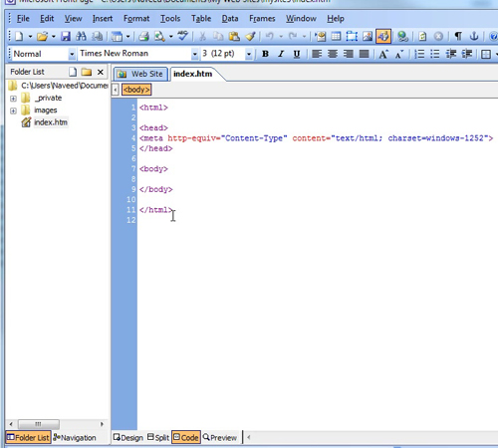This screenshot has width=498, height=448.
Task: Click the Insert Table icon
Action: (x=336, y=36)
